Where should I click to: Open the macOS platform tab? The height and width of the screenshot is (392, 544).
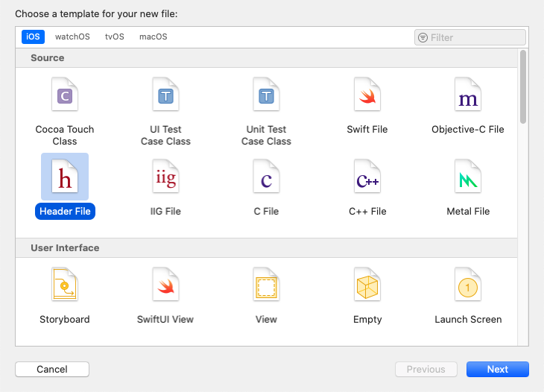(153, 37)
